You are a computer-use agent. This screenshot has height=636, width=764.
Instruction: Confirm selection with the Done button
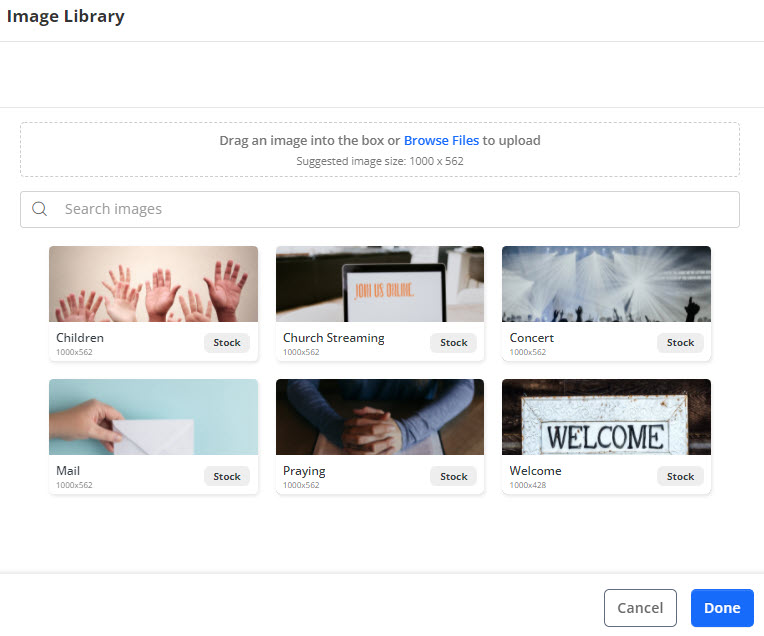[721, 608]
